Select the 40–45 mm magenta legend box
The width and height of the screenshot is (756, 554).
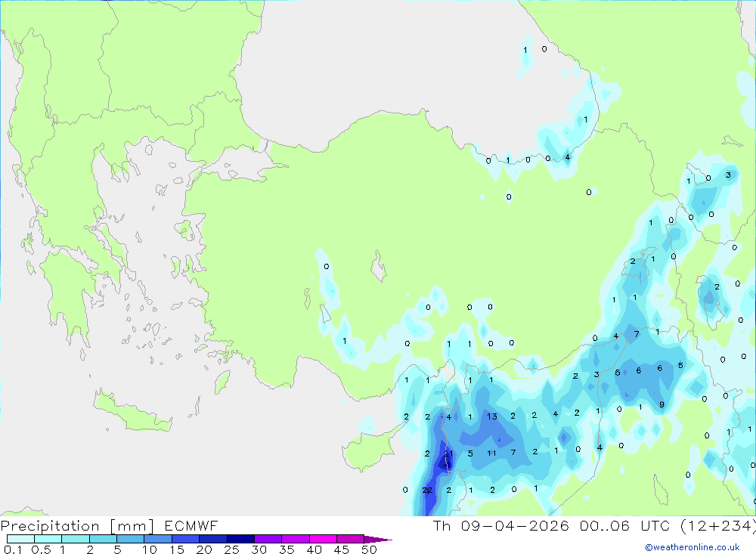pyautogui.click(x=323, y=539)
